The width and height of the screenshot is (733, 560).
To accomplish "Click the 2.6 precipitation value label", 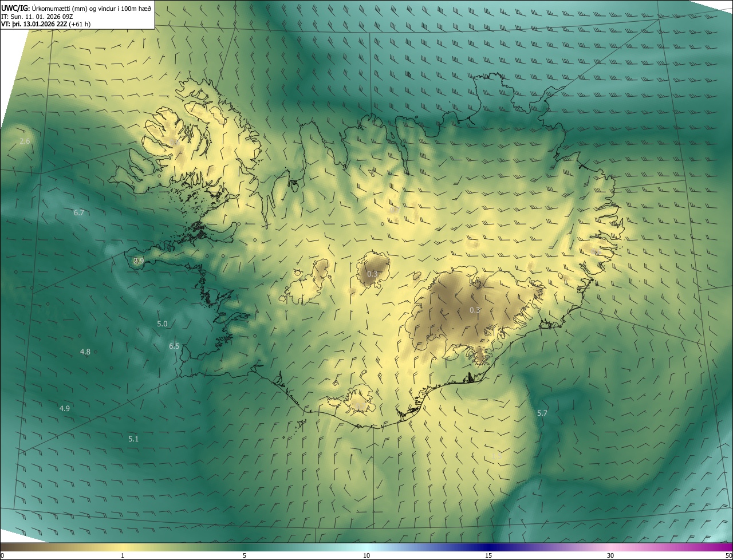I will click(x=25, y=141).
